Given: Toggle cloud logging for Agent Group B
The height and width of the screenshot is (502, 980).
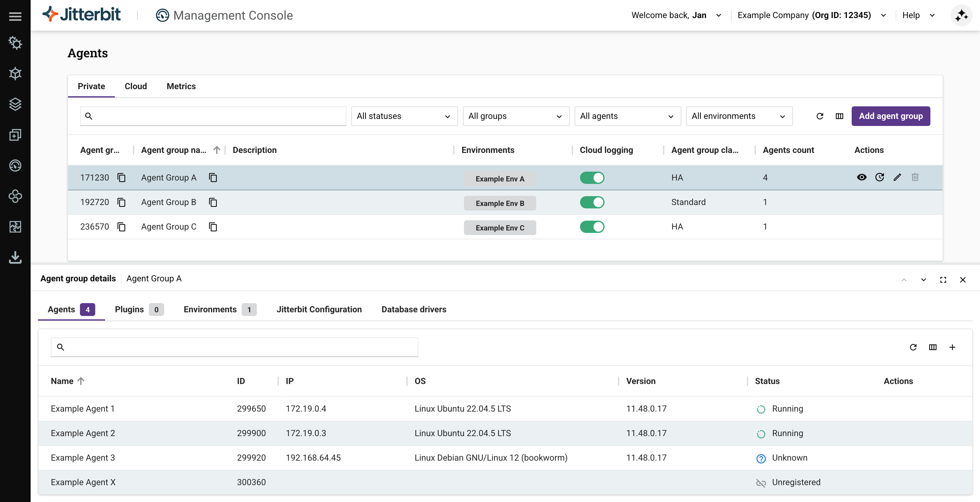Looking at the screenshot, I should (x=592, y=203).
